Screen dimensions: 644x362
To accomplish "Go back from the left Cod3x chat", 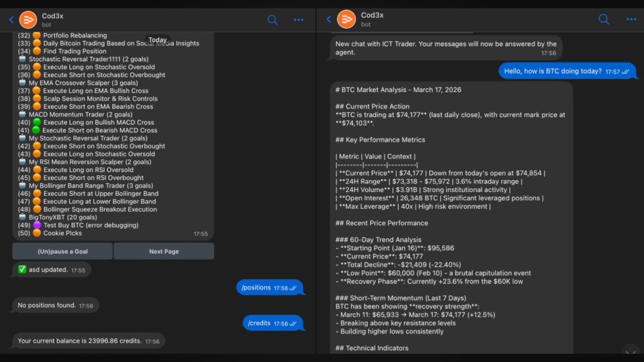I will pyautogui.click(x=11, y=20).
